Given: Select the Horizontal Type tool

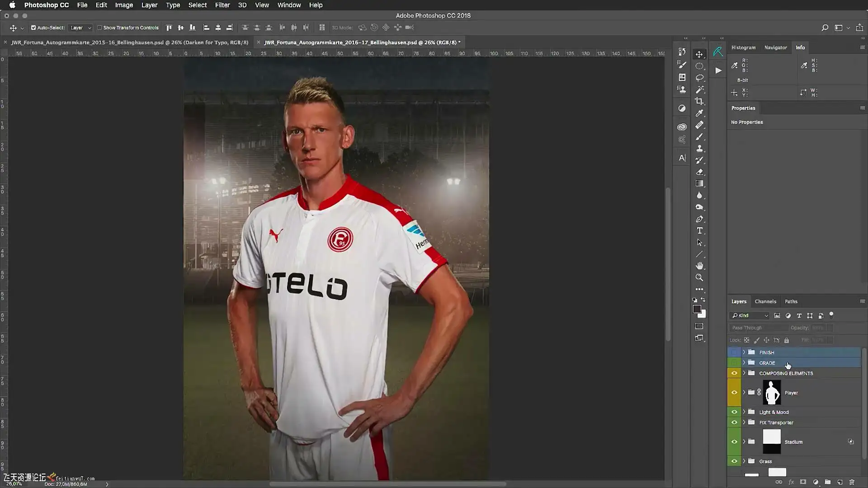Looking at the screenshot, I should pyautogui.click(x=699, y=231).
